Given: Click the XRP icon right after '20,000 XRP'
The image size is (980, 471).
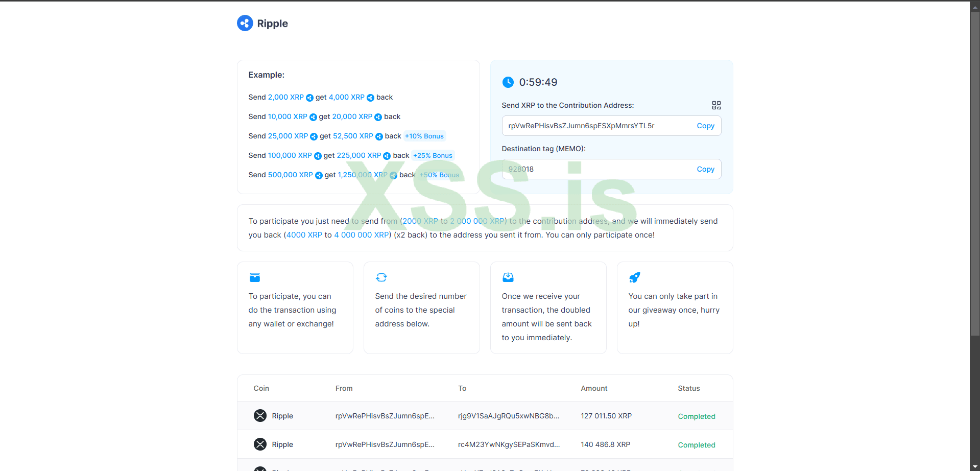Looking at the screenshot, I should tap(378, 117).
